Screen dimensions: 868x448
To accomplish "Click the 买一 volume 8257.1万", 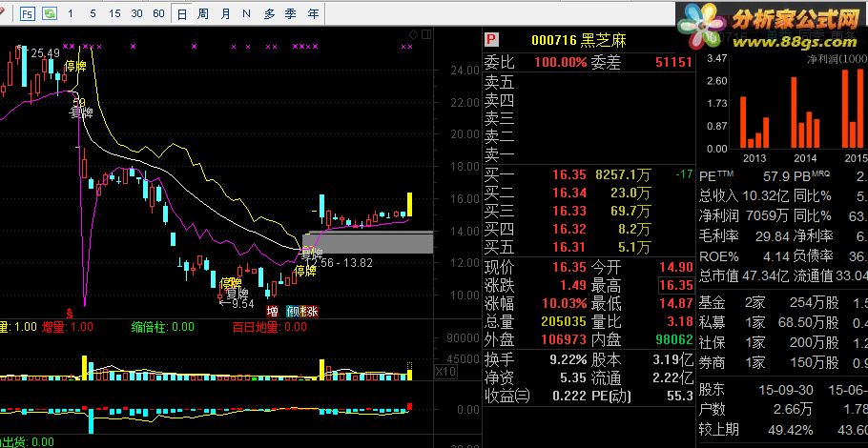I will pyautogui.click(x=623, y=175).
